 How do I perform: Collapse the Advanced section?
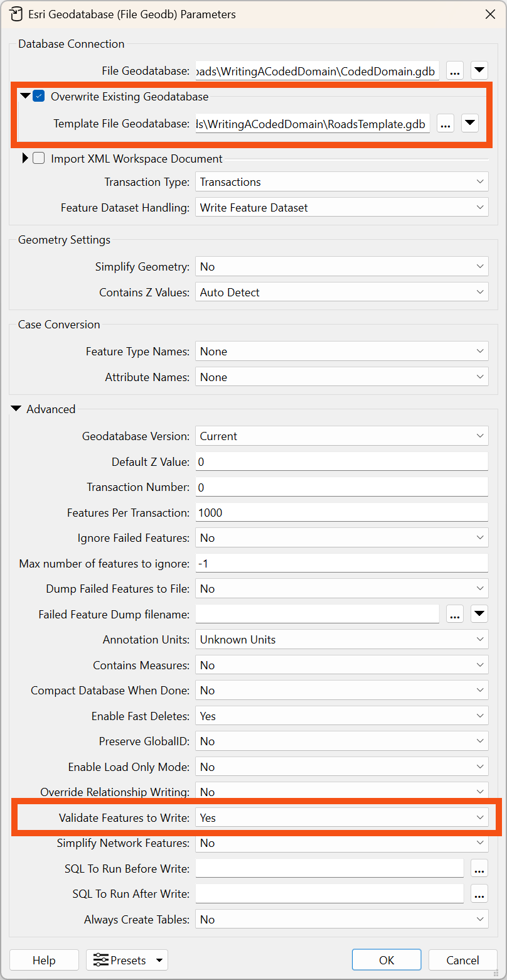point(15,408)
